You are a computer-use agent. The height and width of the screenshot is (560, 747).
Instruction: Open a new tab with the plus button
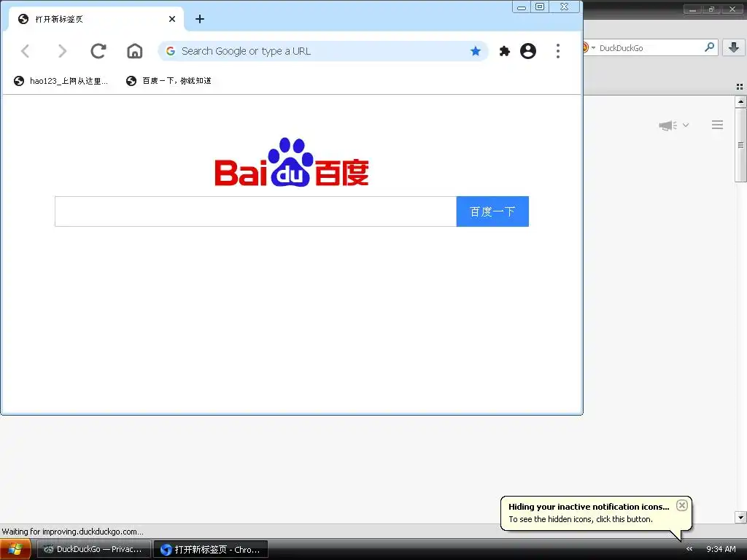click(200, 19)
